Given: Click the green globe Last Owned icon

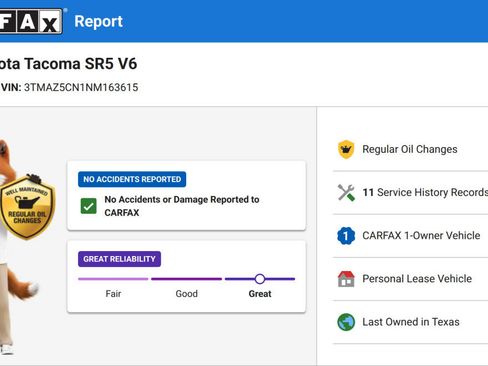Looking at the screenshot, I should tap(346, 322).
